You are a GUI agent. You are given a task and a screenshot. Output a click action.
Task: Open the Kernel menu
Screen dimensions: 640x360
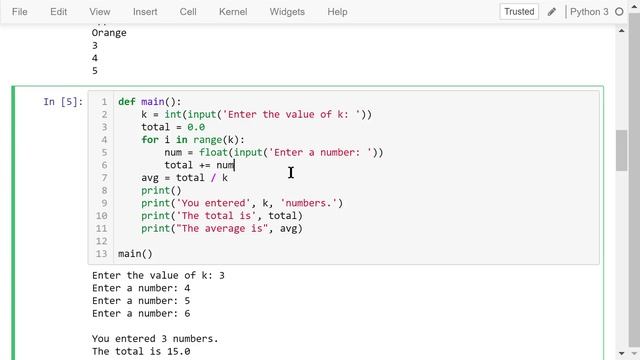click(x=233, y=12)
